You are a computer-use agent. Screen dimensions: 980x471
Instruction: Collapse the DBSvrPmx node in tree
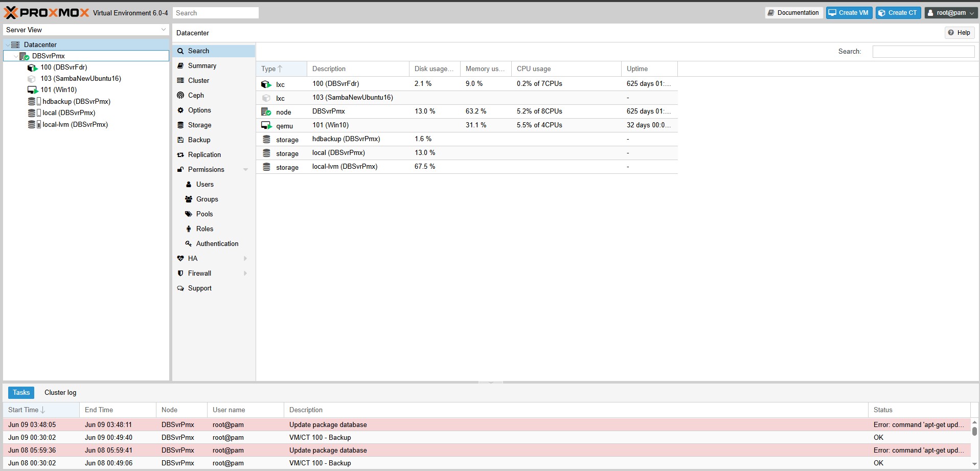16,56
